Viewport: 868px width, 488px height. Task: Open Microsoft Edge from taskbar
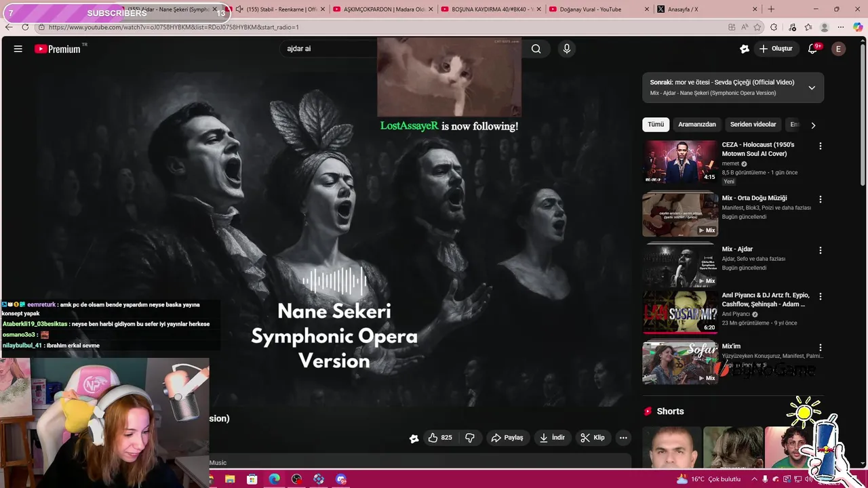click(x=274, y=479)
